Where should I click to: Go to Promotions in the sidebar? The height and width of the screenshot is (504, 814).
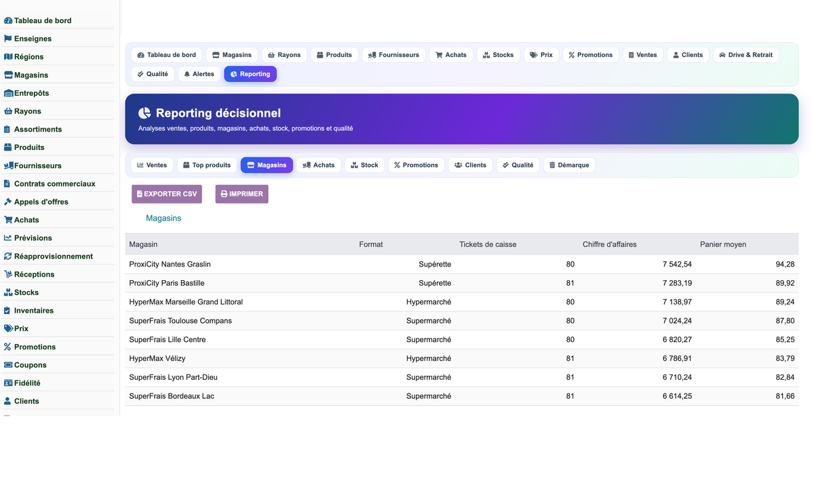[x=58, y=347]
